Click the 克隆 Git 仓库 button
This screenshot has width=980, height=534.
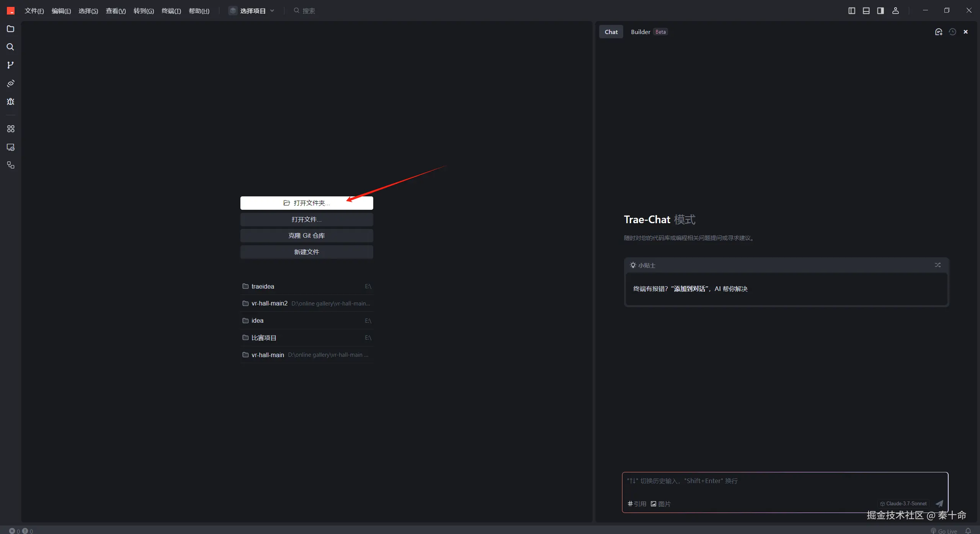307,236
